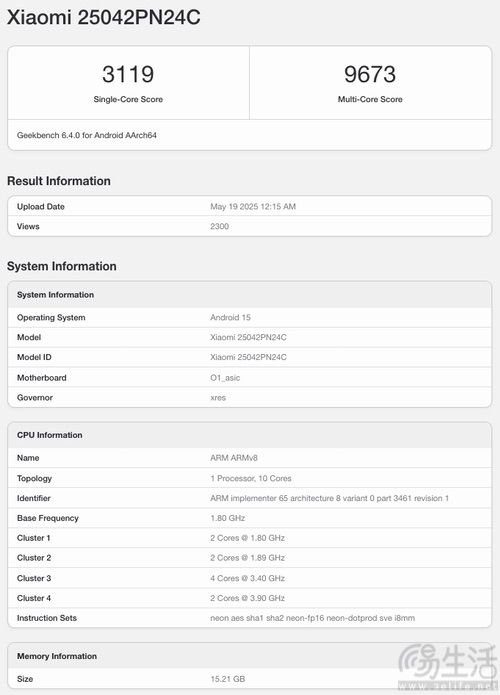Select the ARM ARMv8 name value
This screenshot has height=695, width=500.
234,458
